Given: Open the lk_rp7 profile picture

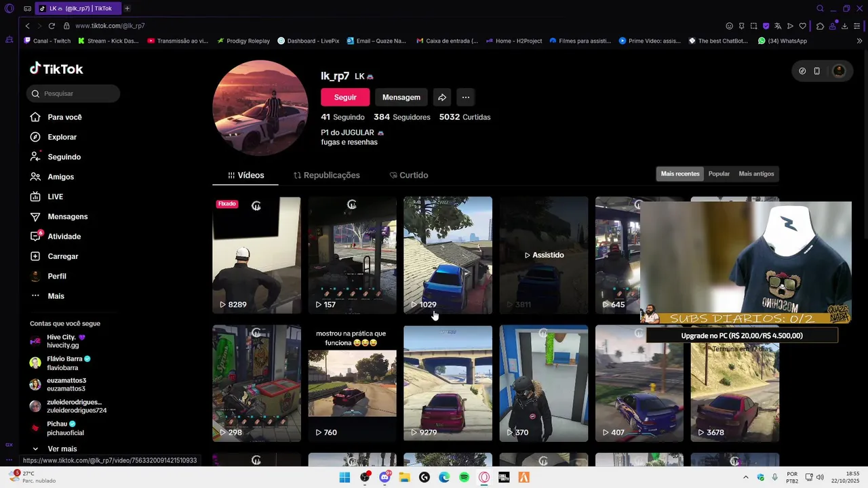Looking at the screenshot, I should [x=260, y=108].
